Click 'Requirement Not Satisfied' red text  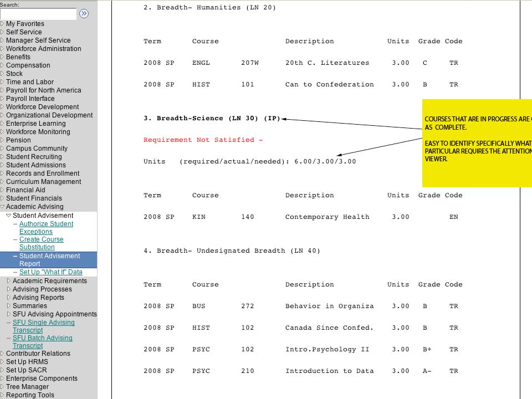tap(203, 140)
